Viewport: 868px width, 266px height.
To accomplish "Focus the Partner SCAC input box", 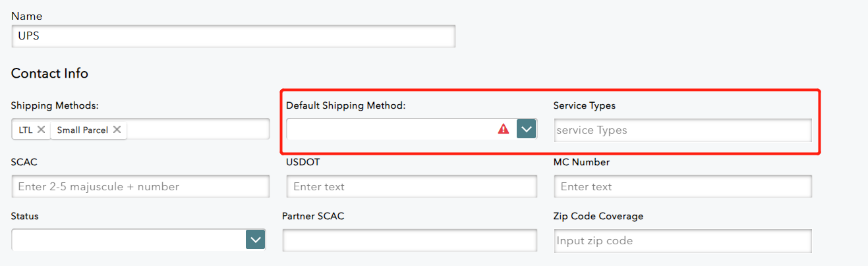I will click(409, 240).
